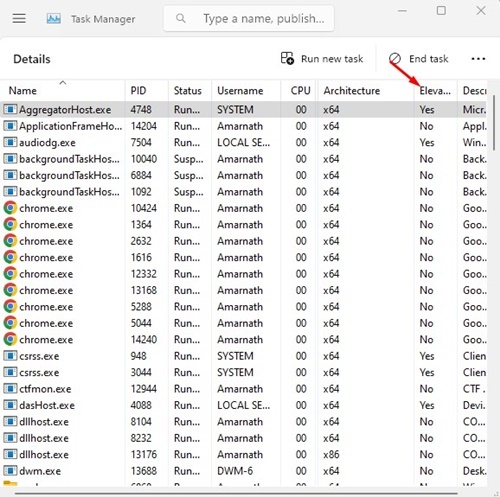Click Susp... status of backgroundTaskHost 10040

click(x=189, y=159)
